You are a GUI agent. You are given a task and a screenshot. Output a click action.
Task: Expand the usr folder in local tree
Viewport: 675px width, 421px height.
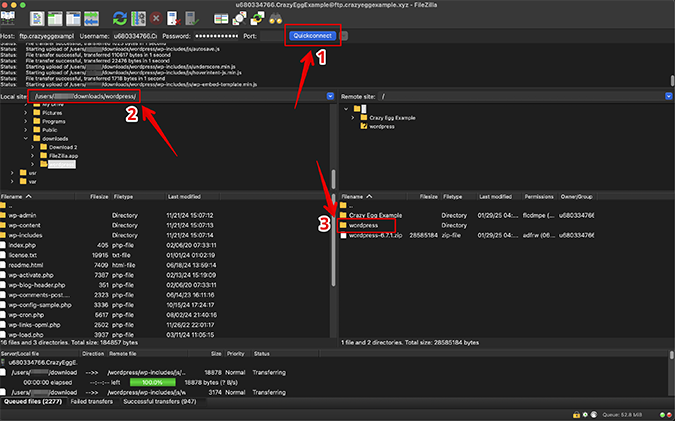click(12, 173)
